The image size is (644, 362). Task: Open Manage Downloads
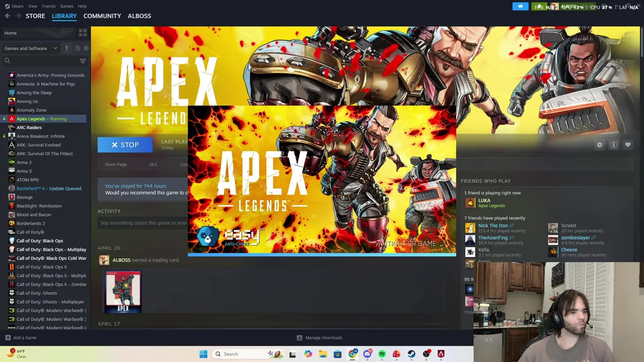319,338
